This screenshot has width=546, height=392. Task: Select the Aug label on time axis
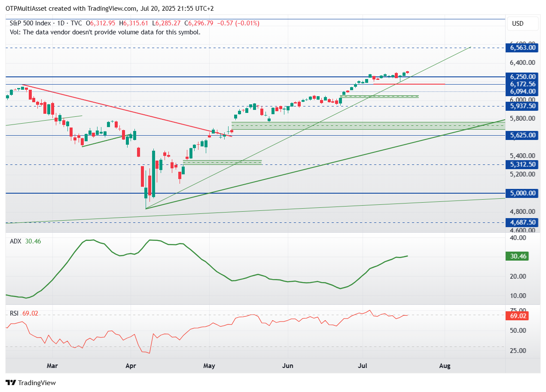(x=445, y=366)
